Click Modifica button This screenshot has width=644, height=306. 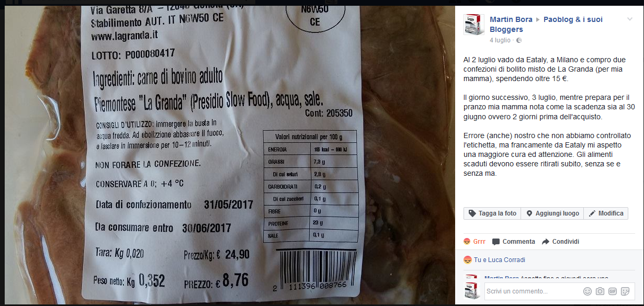click(x=606, y=213)
